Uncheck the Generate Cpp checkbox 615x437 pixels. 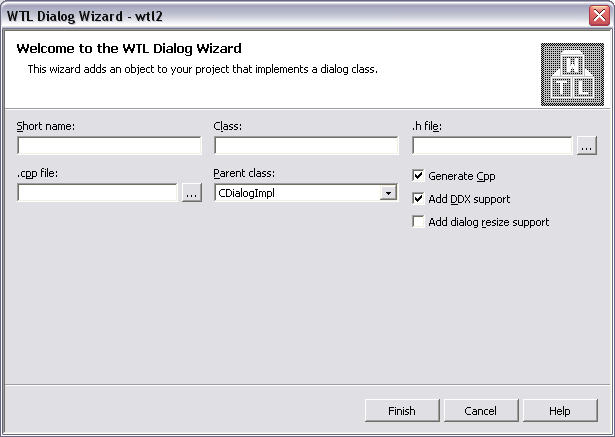point(419,176)
